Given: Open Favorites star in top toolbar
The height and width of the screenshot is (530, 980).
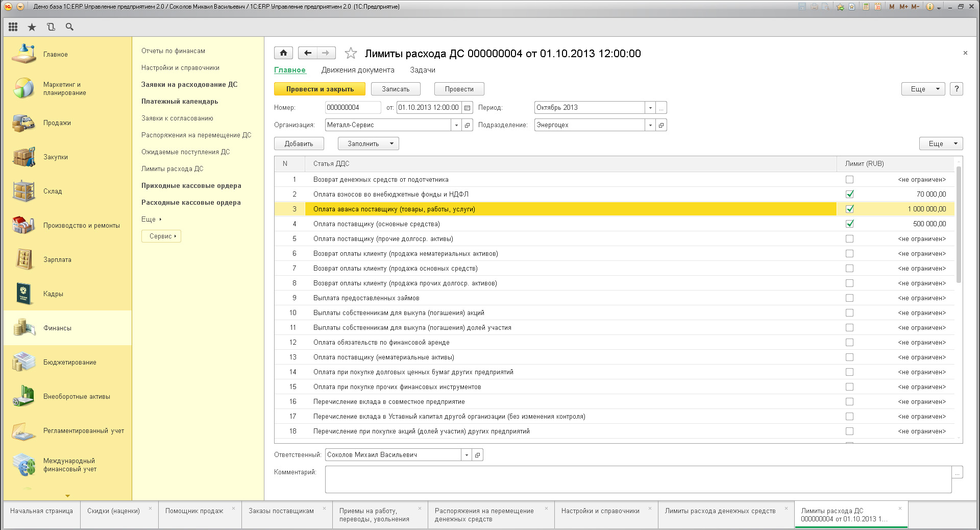Looking at the screenshot, I should 32,27.
